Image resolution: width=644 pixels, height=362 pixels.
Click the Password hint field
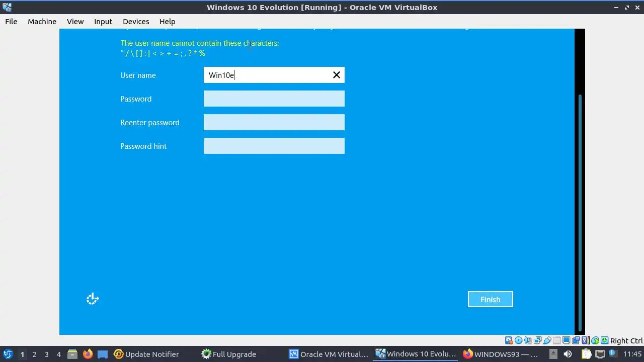(274, 146)
